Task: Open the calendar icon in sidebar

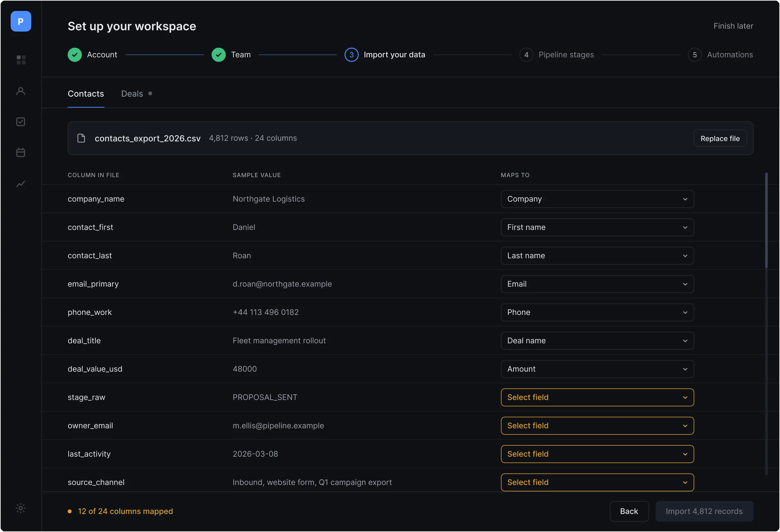Action: (21, 153)
